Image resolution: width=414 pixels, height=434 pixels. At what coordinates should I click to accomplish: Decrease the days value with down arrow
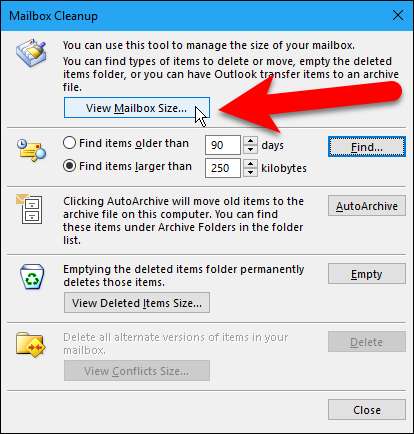[250, 150]
